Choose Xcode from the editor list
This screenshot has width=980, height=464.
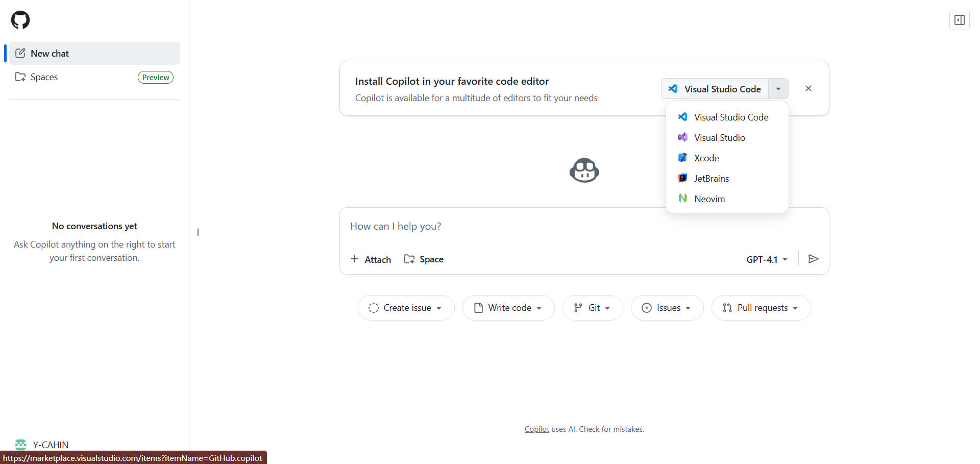click(706, 158)
